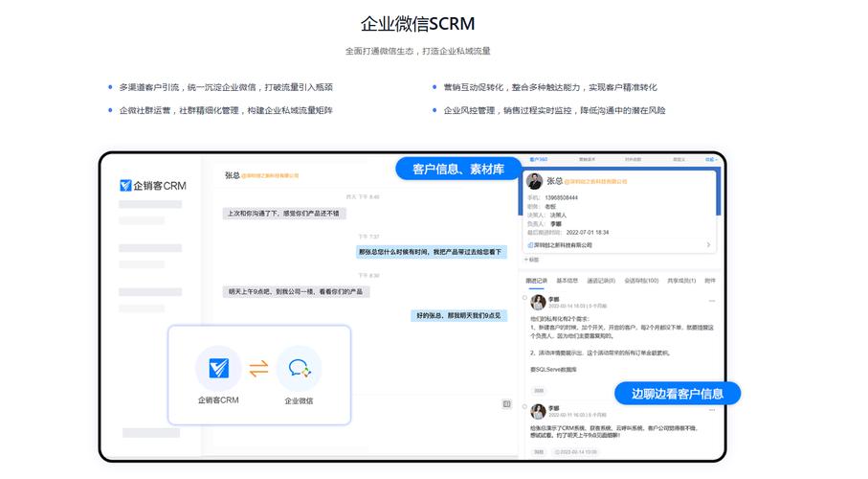Click the chat message 上次和你沟通了下，感觉你们产品还不错
The height and width of the screenshot is (479, 868).
tap(284, 214)
